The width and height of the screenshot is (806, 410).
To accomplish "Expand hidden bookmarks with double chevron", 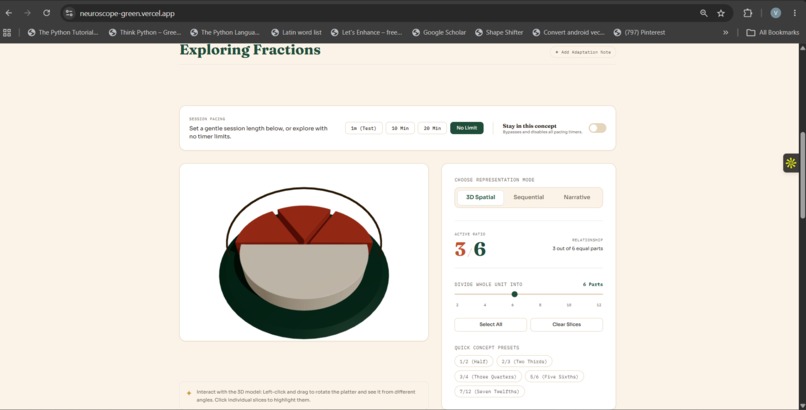I will [725, 32].
